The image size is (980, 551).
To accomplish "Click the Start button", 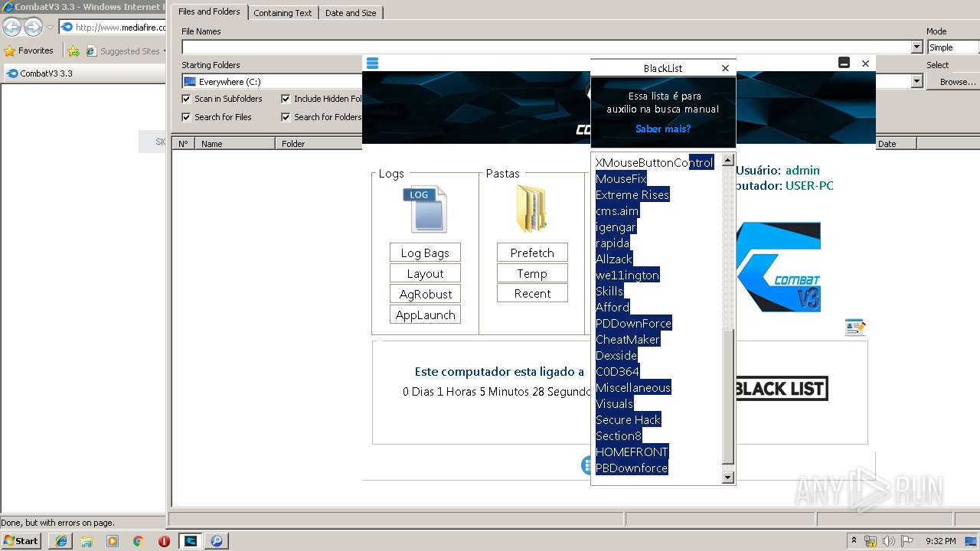I will (21, 541).
